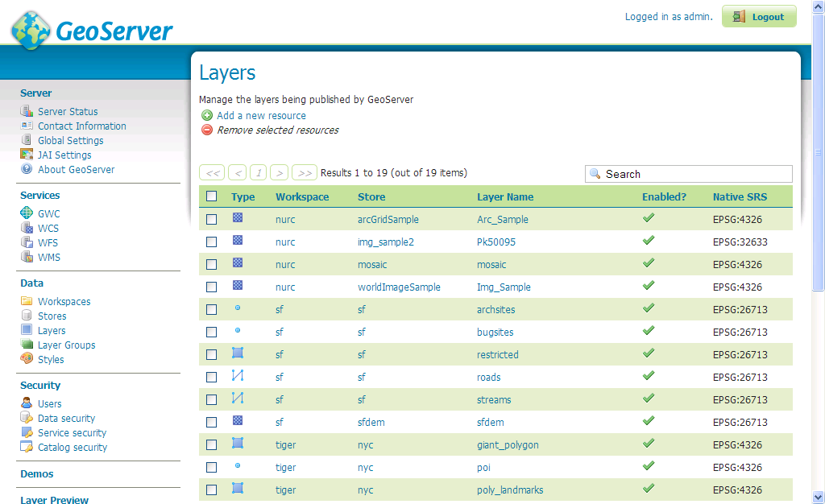Viewport: 825px width, 504px height.
Task: Click the About GeoServer icon
Action: pyautogui.click(x=27, y=169)
